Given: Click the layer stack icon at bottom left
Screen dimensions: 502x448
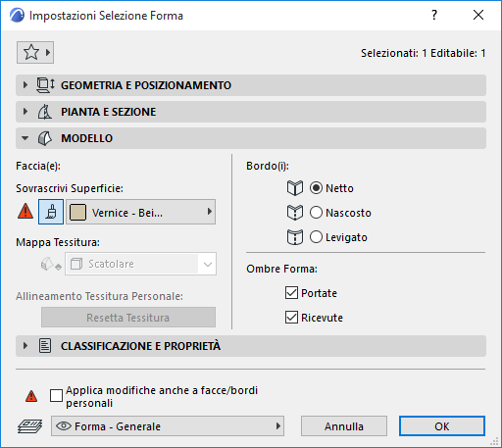Looking at the screenshot, I should 29,426.
